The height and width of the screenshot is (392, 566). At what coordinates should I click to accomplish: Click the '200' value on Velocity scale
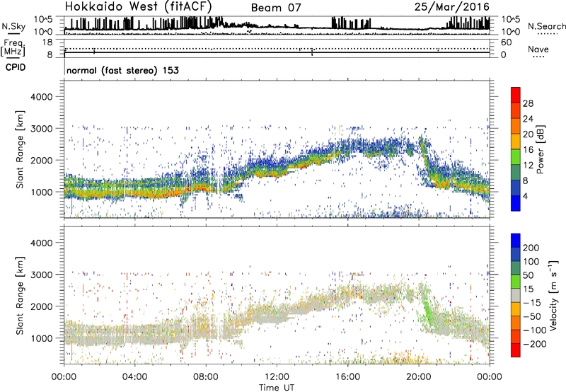531,248
